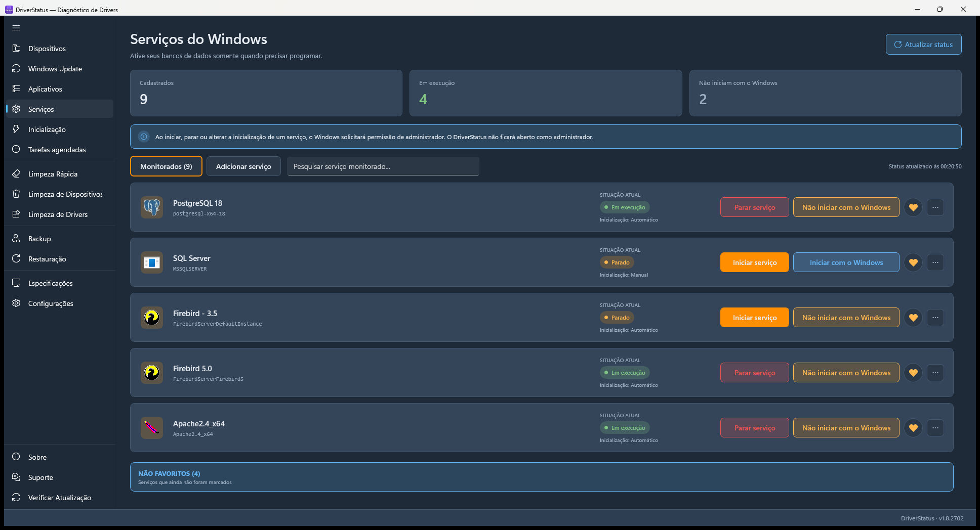This screenshot has height=530, width=980.
Task: Open Limpeza de Drivers in sidebar
Action: 60,214
